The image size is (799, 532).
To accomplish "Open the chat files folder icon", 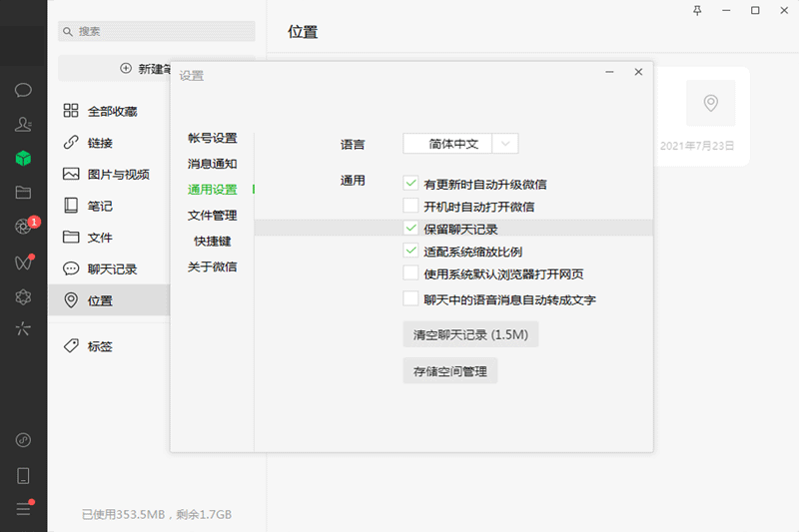I will [23, 193].
